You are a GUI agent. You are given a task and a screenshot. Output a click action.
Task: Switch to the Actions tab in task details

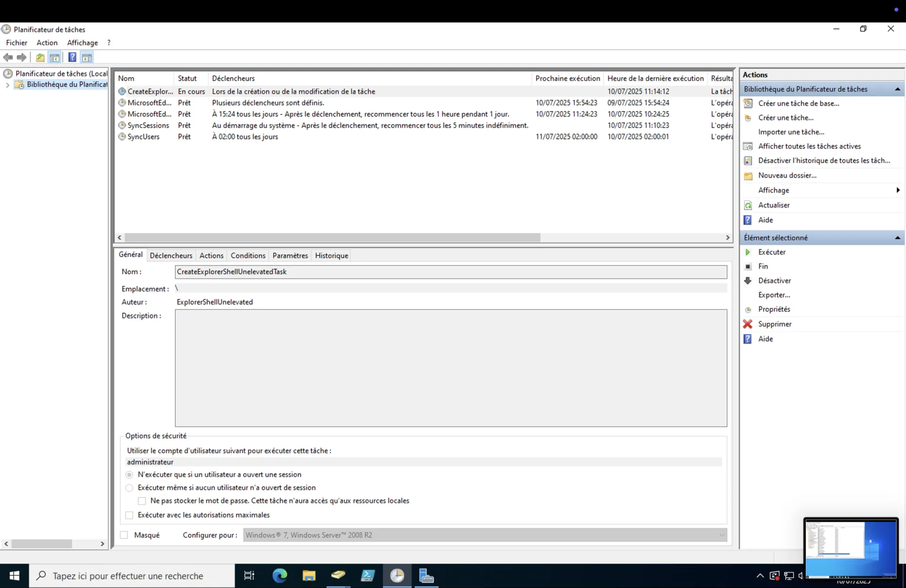(x=211, y=256)
